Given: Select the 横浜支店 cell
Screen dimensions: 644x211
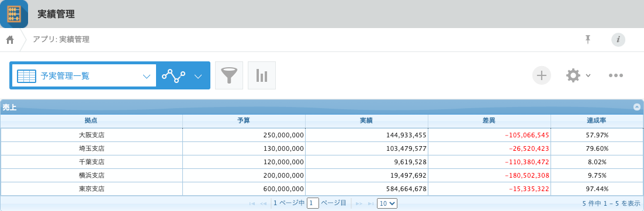Looking at the screenshot, I should pos(92,175).
